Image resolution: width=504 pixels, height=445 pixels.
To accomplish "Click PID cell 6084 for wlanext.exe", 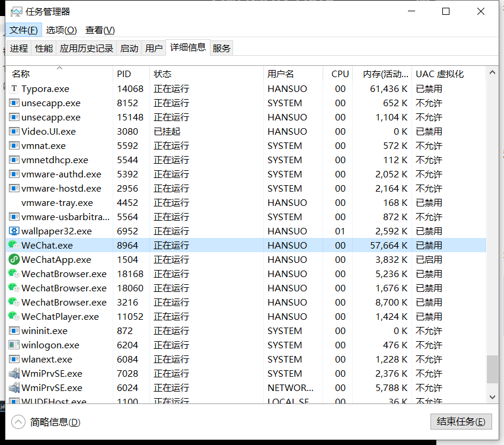I will pos(127,359).
